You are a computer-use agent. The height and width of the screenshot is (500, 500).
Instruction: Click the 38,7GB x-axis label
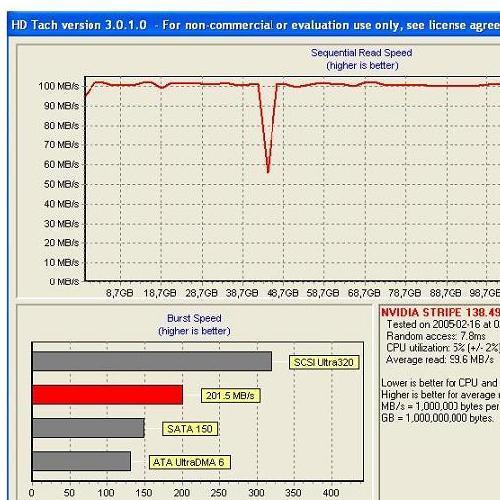coord(242,293)
